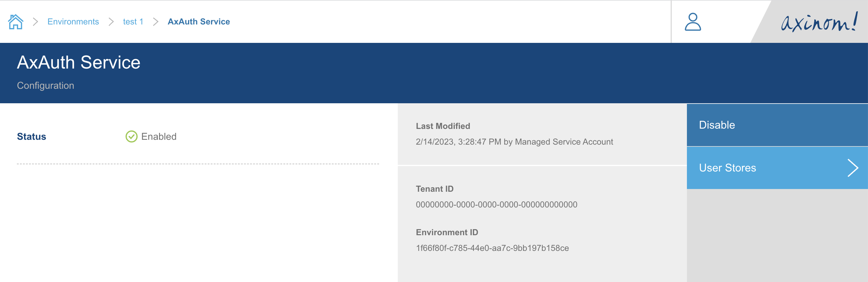The width and height of the screenshot is (868, 282).
Task: Select the Tenant ID value text
Action: pyautogui.click(x=496, y=204)
